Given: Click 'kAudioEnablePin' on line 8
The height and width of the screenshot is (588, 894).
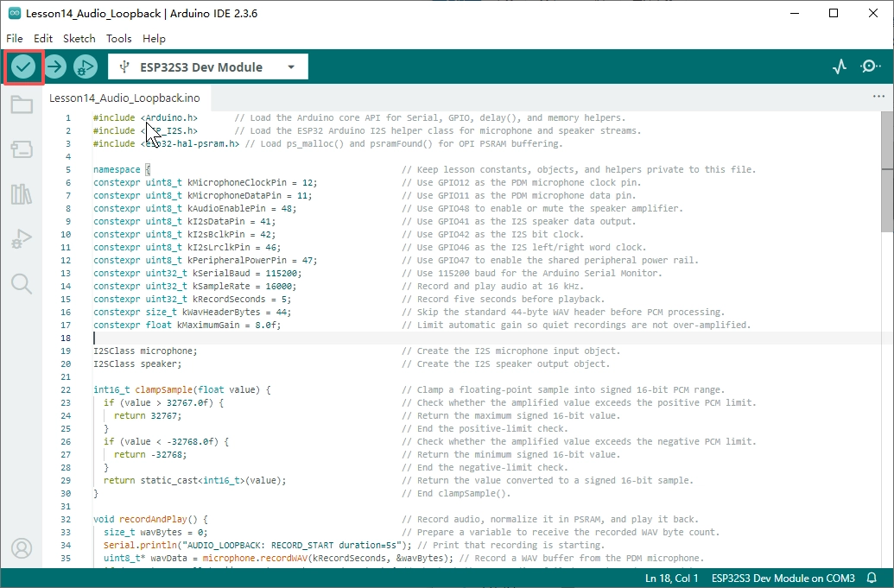Looking at the screenshot, I should (x=226, y=209).
